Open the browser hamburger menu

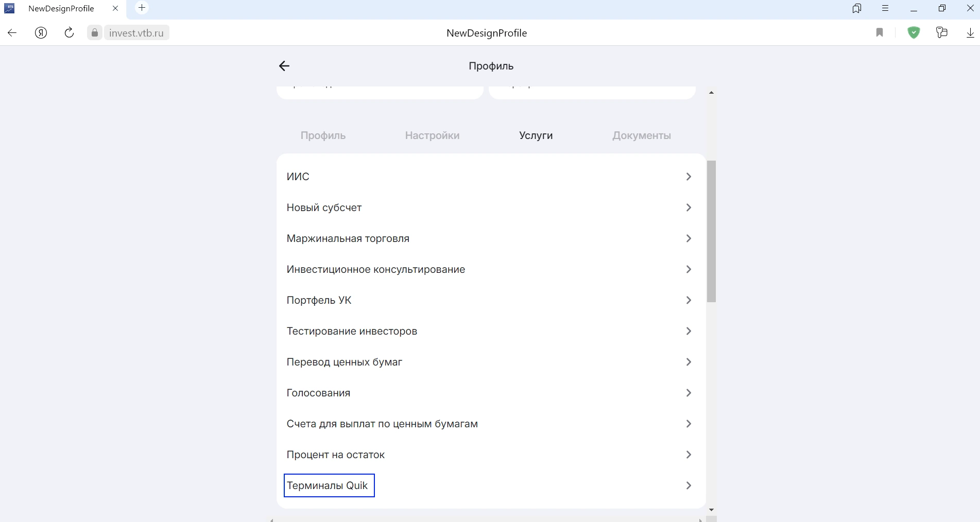tap(885, 8)
